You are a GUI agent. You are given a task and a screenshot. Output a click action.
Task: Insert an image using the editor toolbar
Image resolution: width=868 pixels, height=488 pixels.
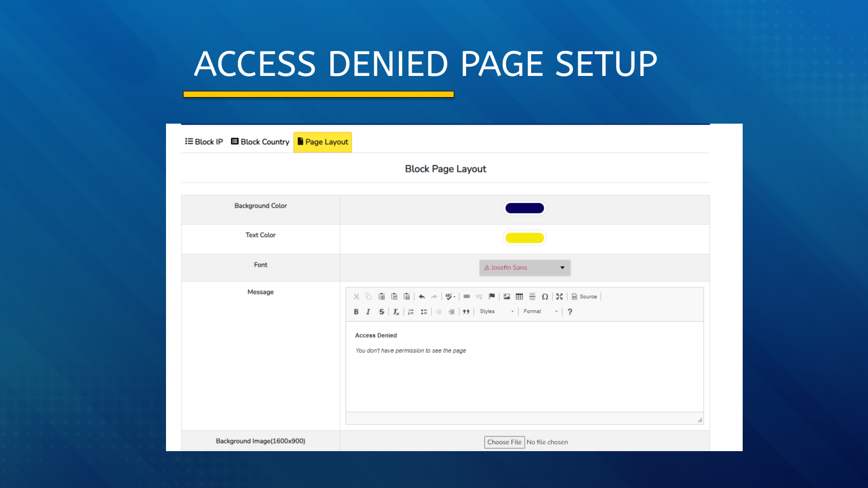[507, 297]
